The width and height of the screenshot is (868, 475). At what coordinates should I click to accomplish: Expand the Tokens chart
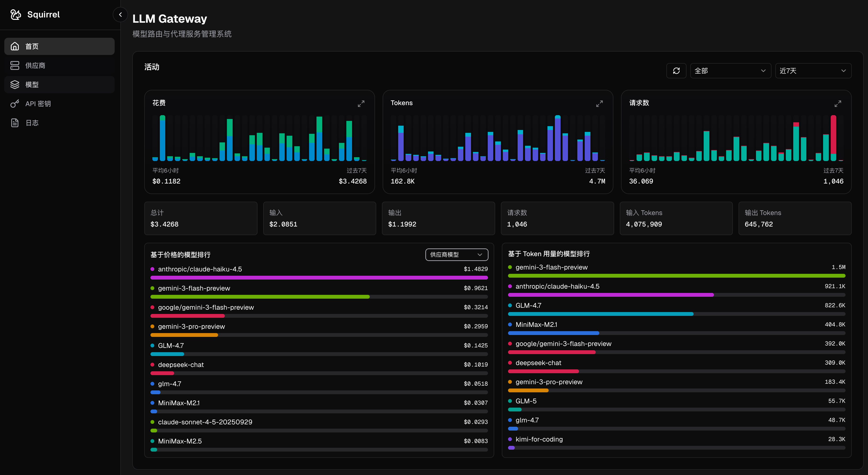600,103
